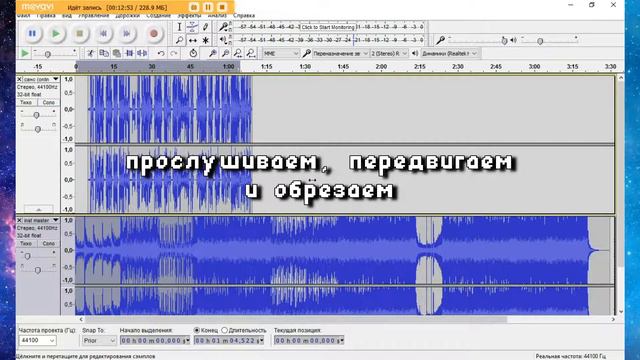Click the Fit Selection zoom icon

[238, 53]
